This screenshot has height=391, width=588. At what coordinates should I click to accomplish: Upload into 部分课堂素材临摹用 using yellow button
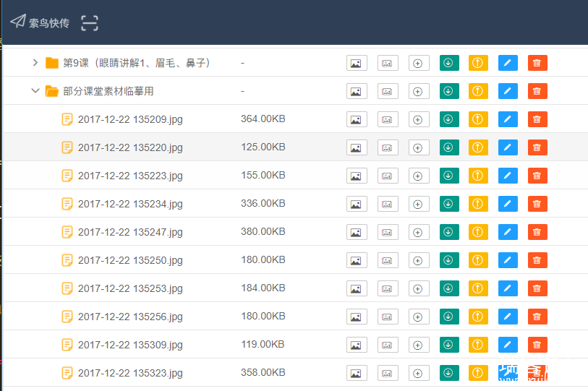click(478, 91)
